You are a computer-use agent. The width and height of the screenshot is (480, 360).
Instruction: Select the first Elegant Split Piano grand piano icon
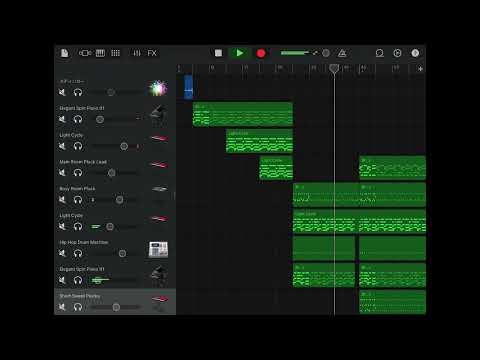[159, 115]
